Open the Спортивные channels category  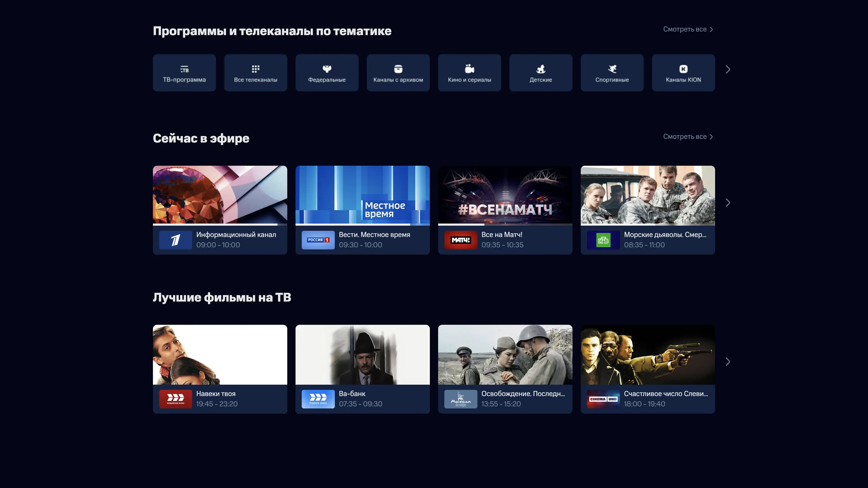[612, 73]
